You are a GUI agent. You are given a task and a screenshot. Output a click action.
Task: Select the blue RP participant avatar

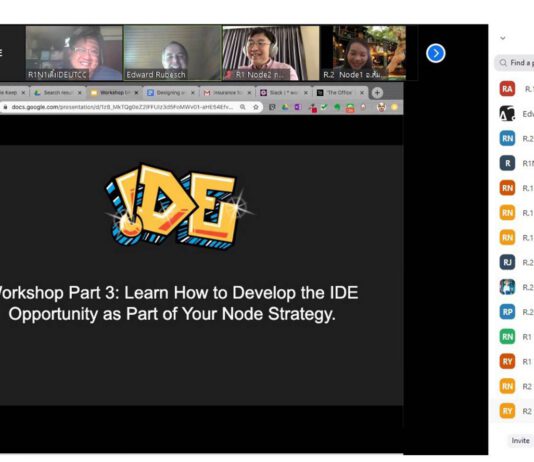[x=507, y=312]
